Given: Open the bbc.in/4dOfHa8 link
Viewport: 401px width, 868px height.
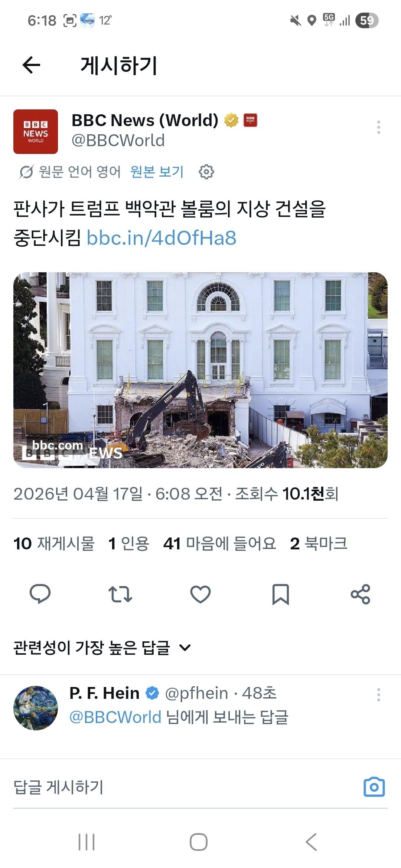Looking at the screenshot, I should pos(162,238).
